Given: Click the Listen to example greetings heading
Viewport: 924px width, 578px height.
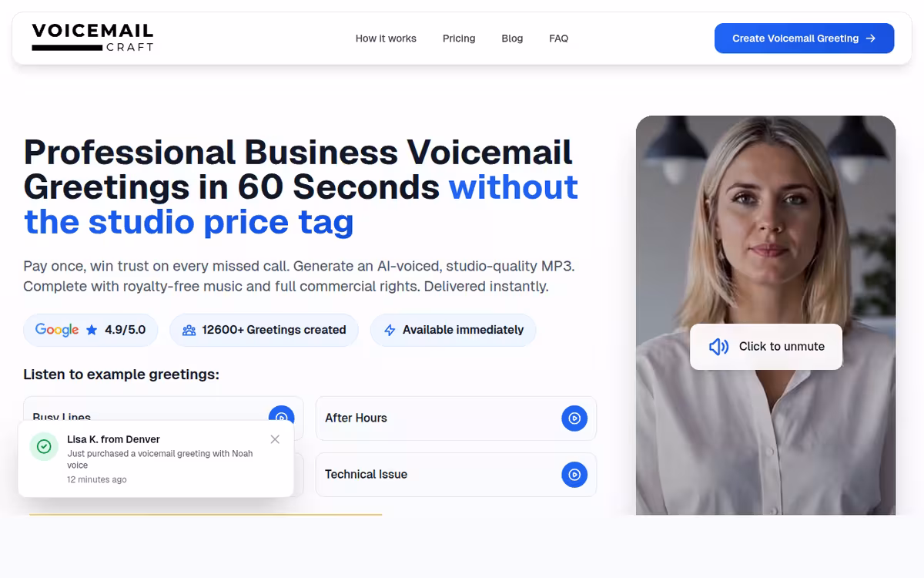Looking at the screenshot, I should click(121, 375).
